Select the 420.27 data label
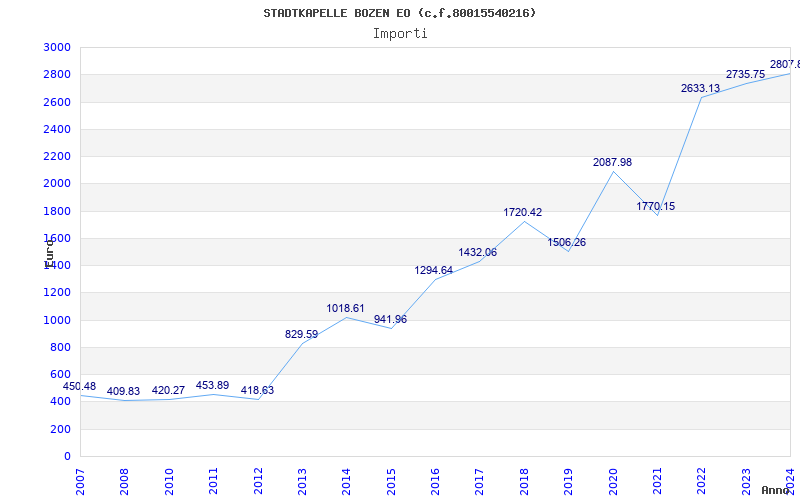 (168, 390)
